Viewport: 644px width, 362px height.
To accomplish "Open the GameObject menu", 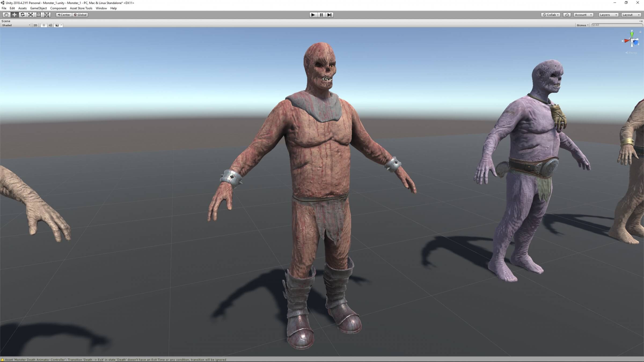I will [x=38, y=8].
